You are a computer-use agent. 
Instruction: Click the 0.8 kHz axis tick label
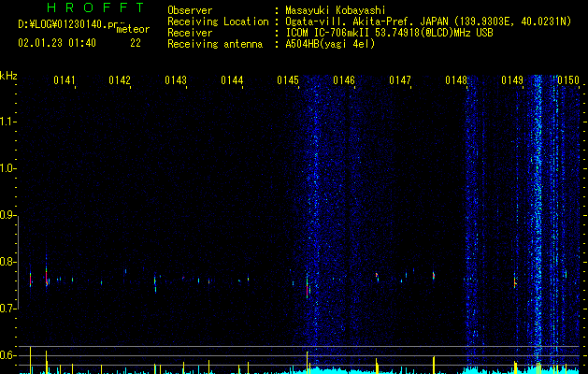tap(7, 262)
